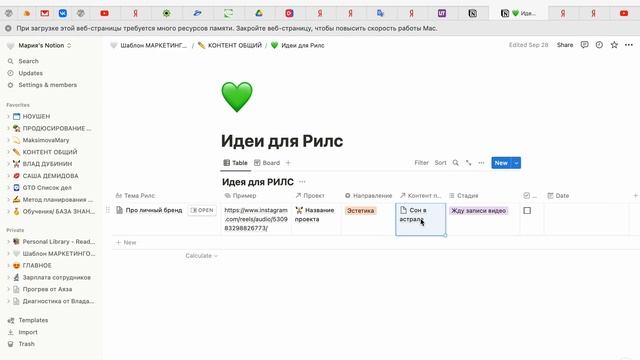Click the database search magnifier icon
Viewport: 640px width, 360px height.
[456, 163]
